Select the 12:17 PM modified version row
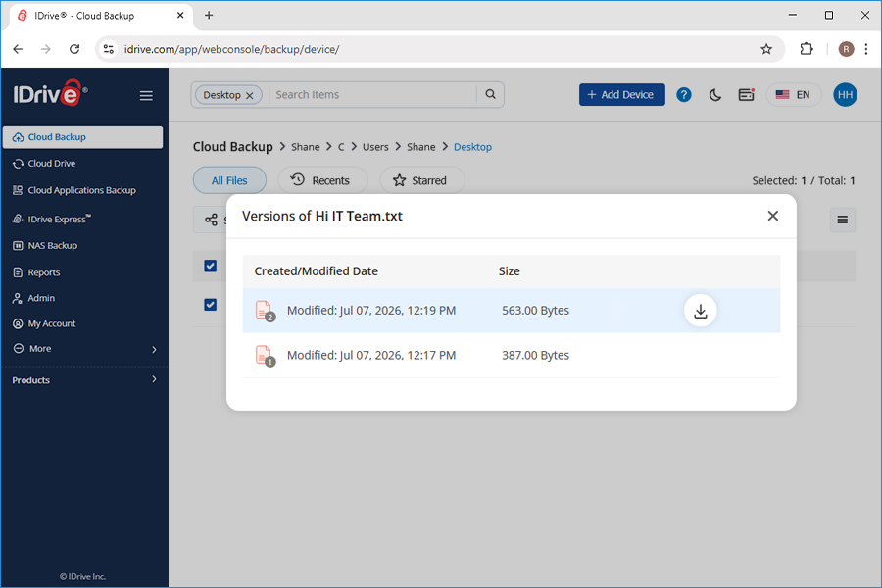Screen dimensions: 882x588 click(512, 356)
